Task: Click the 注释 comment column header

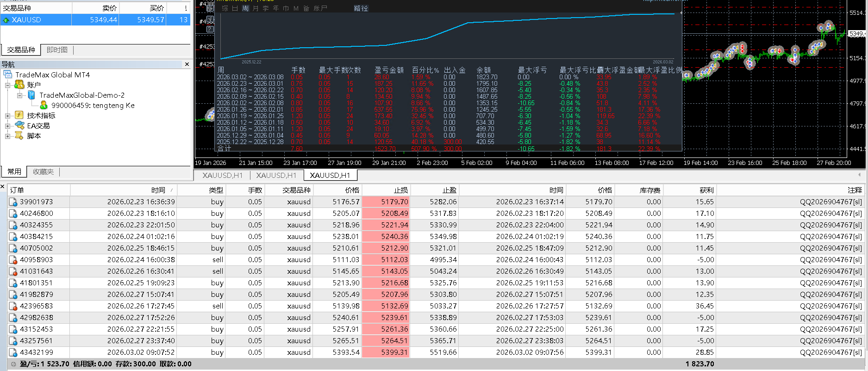Action: 790,190
